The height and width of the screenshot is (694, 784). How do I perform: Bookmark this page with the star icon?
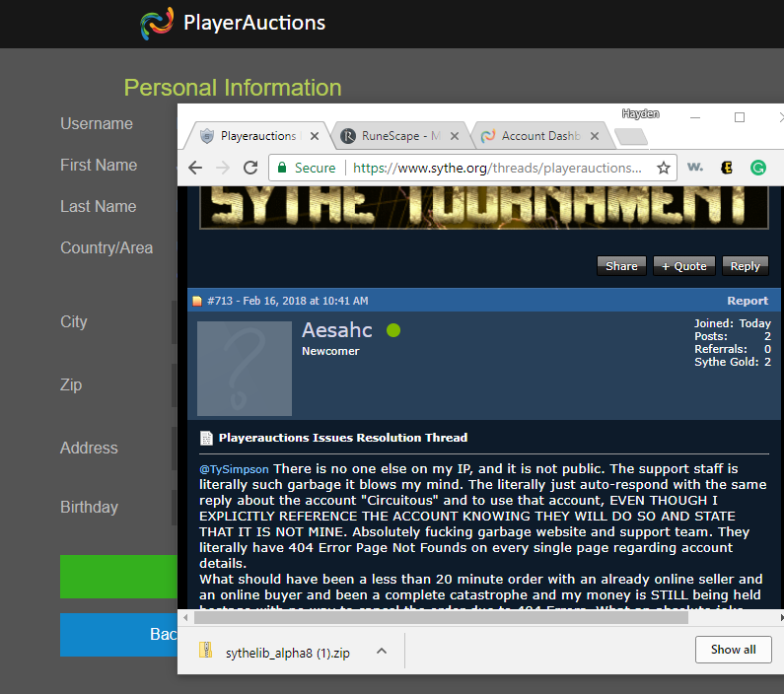pos(663,168)
